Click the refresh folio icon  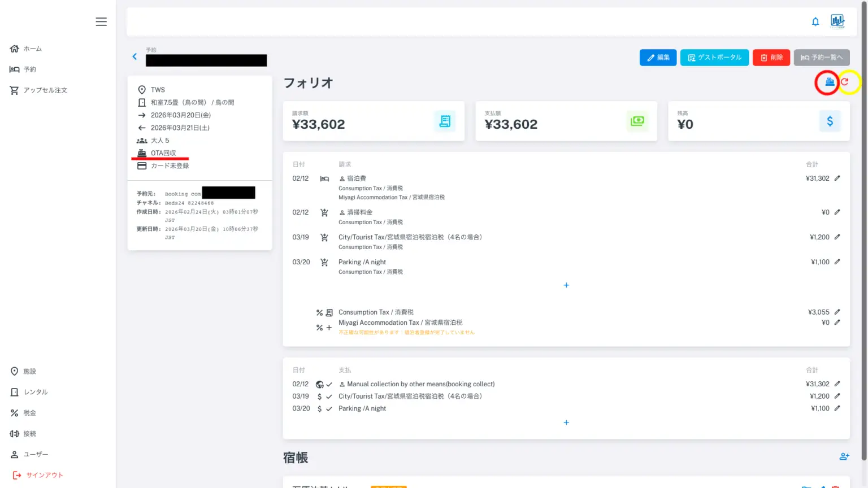[845, 82]
